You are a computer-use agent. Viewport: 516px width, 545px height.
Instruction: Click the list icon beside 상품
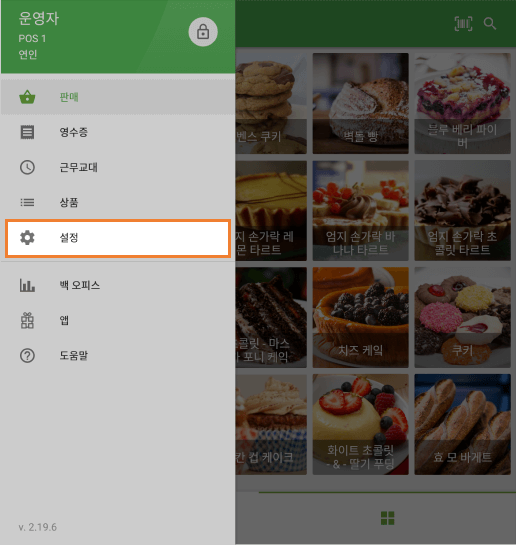27,202
